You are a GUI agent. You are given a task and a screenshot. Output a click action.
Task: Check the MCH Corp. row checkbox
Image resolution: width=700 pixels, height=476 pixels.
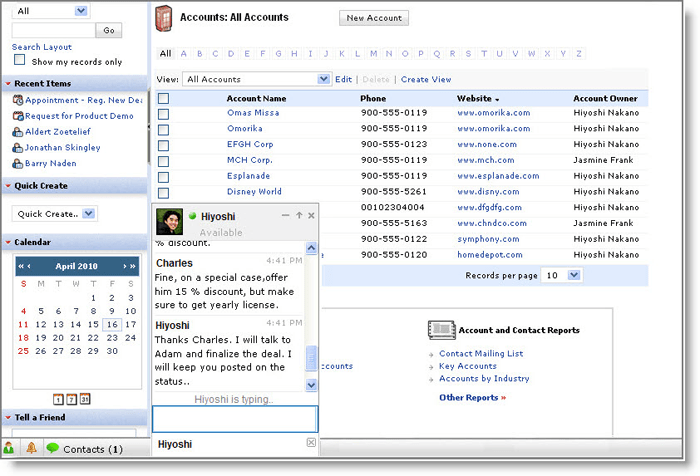pyautogui.click(x=163, y=161)
